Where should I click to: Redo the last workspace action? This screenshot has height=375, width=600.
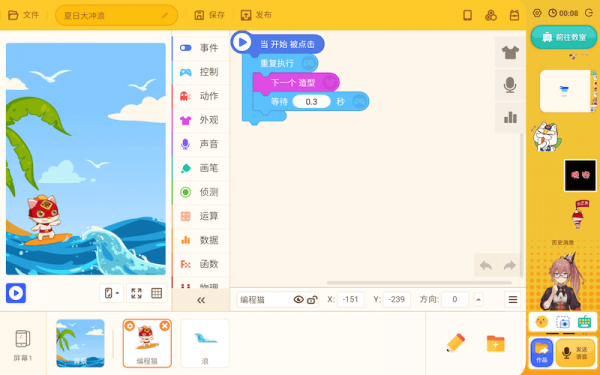[x=510, y=265]
